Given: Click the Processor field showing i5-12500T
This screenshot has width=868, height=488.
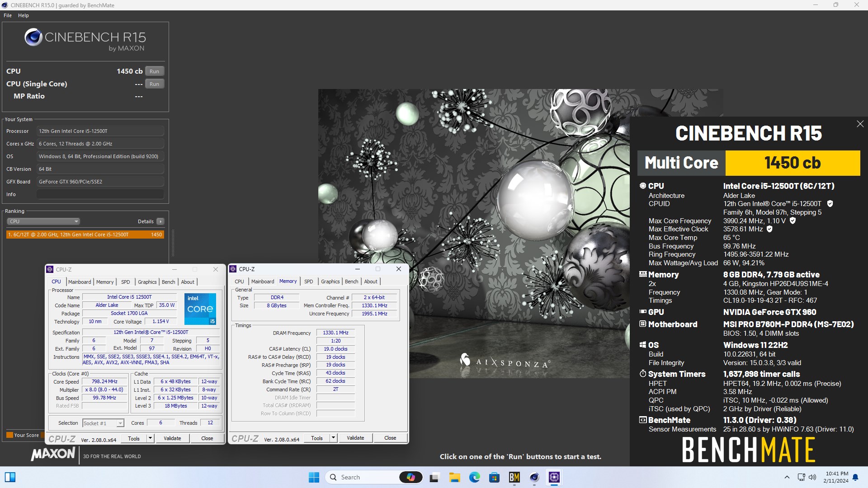Looking at the screenshot, I should 100,131.
